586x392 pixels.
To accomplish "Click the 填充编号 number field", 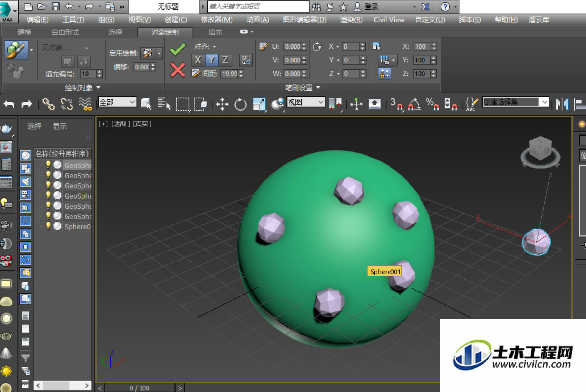I will tap(88, 74).
